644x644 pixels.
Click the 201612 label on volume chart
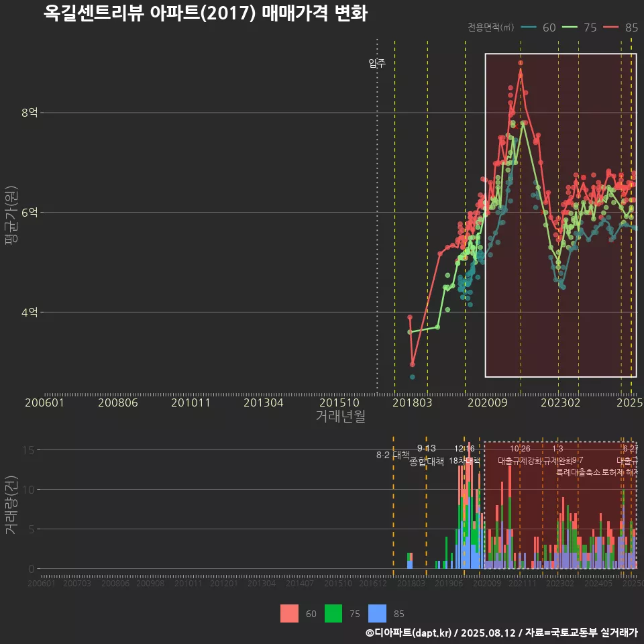click(x=373, y=583)
